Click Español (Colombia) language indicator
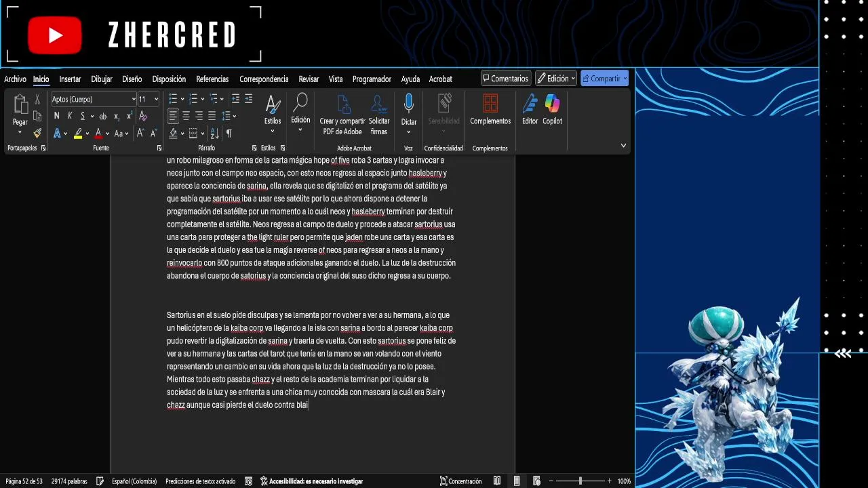Viewport: 868px width, 488px height. 134,481
